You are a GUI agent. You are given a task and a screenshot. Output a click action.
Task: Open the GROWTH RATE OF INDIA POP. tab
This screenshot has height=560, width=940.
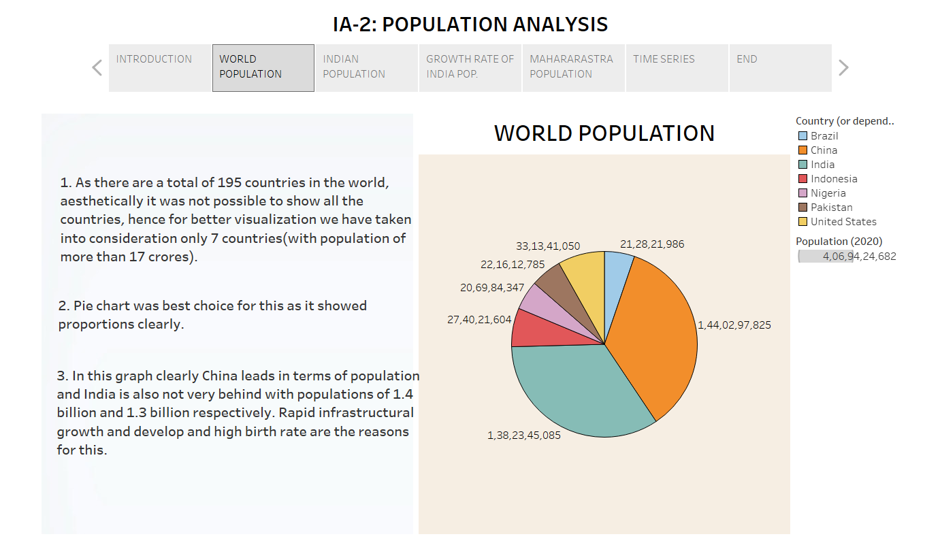pos(470,67)
